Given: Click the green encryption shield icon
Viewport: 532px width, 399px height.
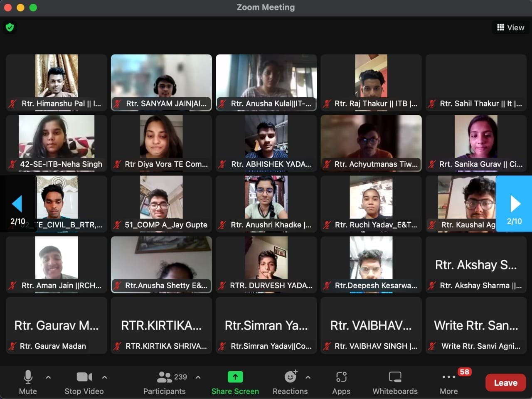Looking at the screenshot, I should point(10,27).
